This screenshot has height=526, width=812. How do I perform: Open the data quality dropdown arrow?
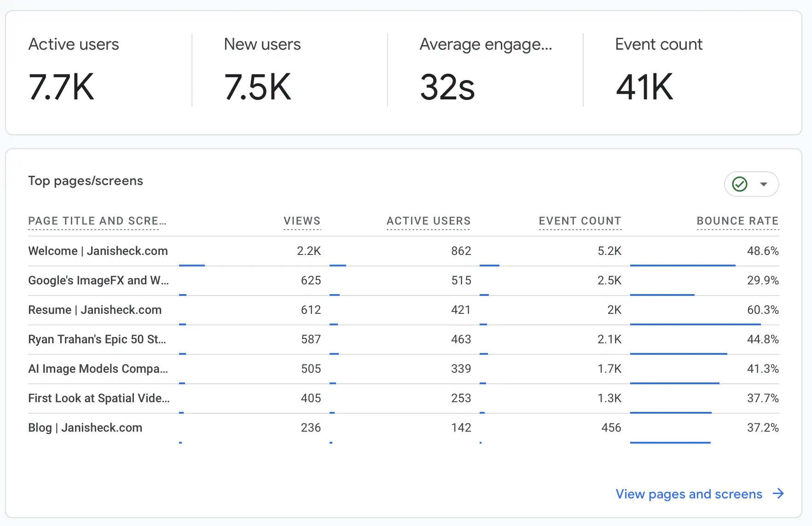pyautogui.click(x=764, y=184)
